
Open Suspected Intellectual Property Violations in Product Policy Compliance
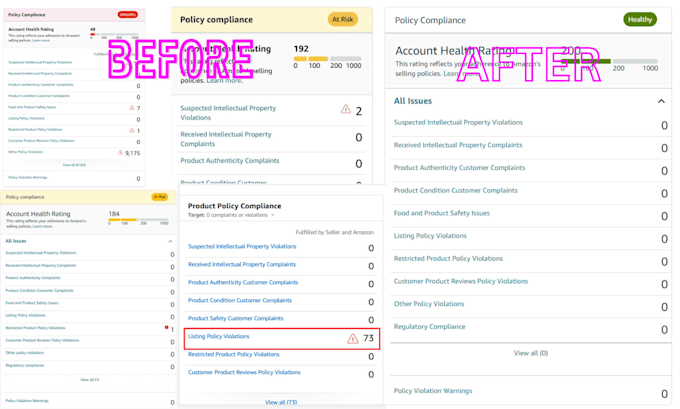242,246
